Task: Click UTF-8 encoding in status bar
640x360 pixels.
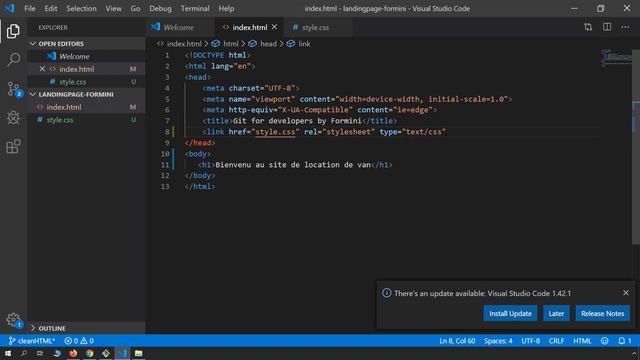Action: 531,341
